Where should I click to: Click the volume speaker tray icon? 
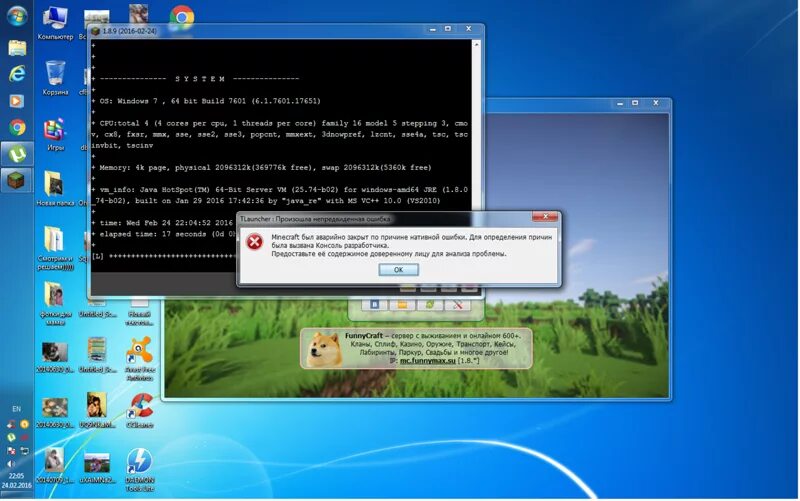[10, 464]
